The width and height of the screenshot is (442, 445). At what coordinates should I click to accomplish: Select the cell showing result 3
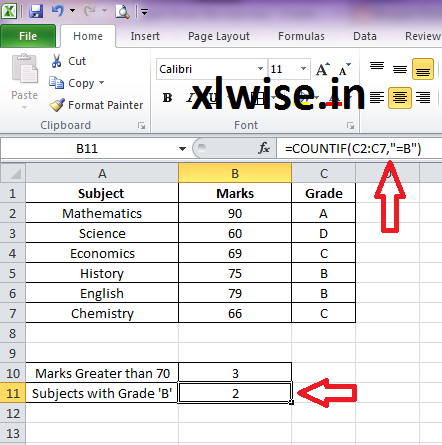pyautogui.click(x=235, y=373)
